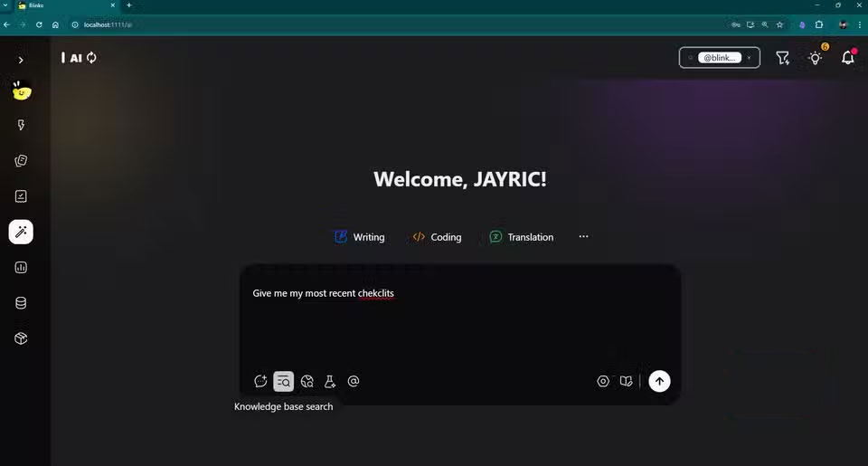
Task: Click the flask tools icon in the input bar
Action: pyautogui.click(x=330, y=381)
